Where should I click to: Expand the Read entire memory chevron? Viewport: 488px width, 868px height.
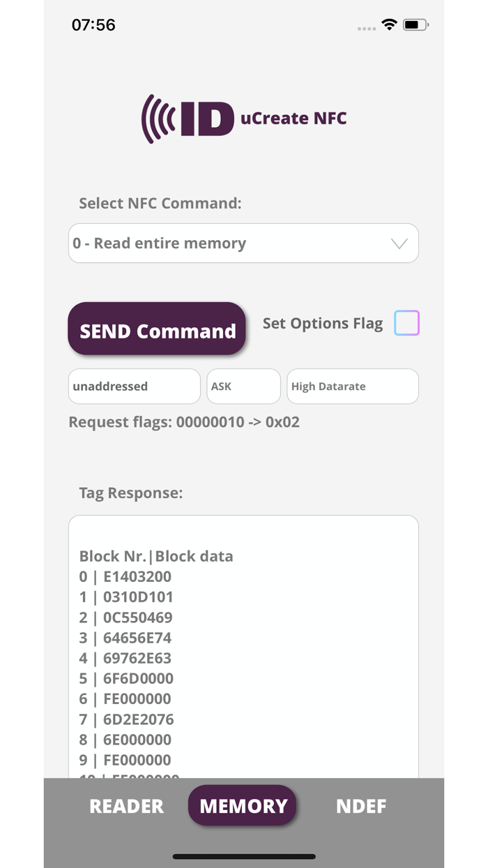[x=398, y=243]
